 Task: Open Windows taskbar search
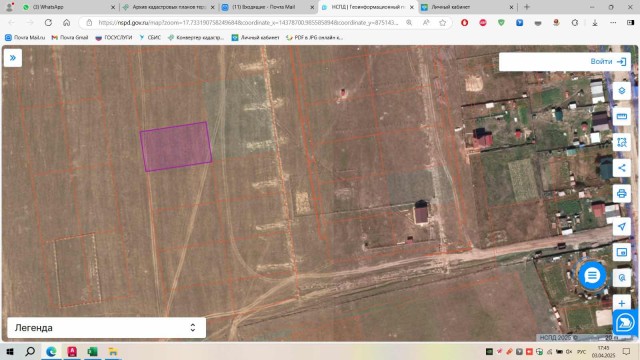coord(30,351)
